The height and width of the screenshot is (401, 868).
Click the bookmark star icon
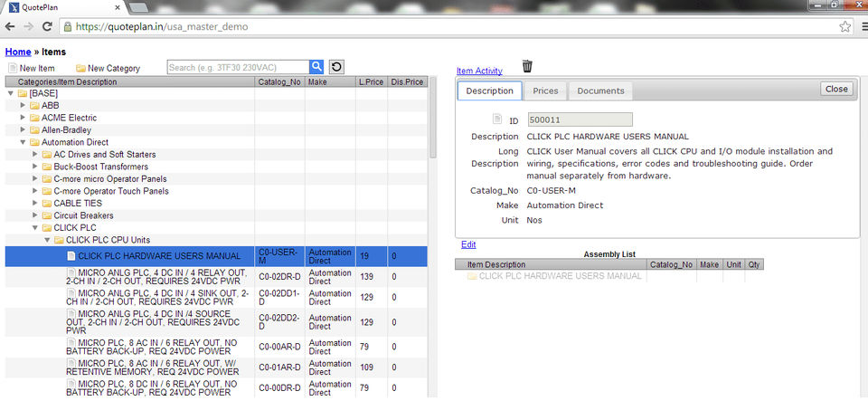click(844, 26)
